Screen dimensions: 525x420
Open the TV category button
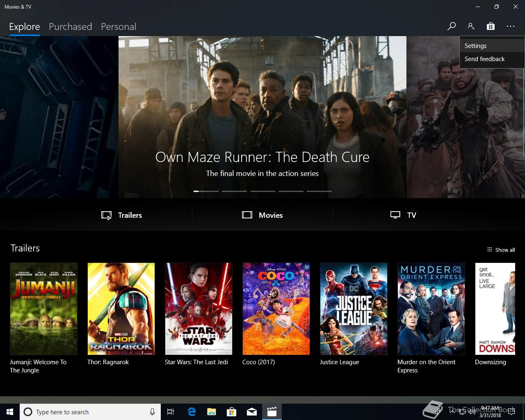coord(403,215)
